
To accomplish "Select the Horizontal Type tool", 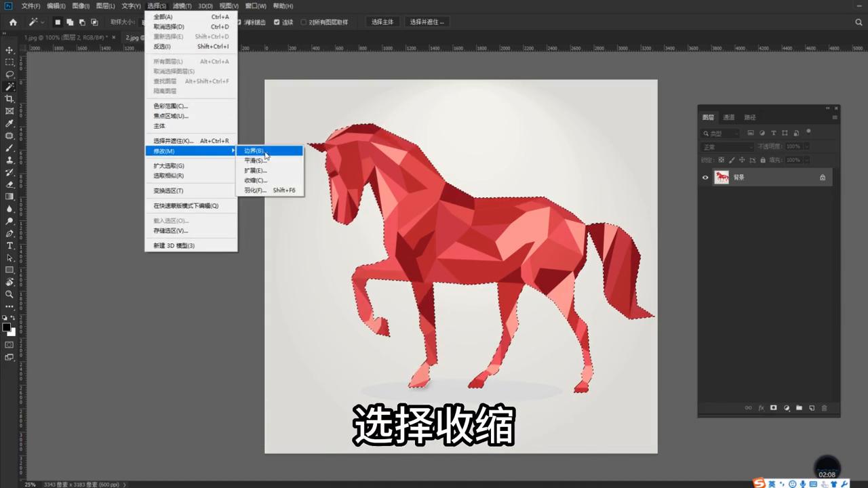I will point(9,245).
